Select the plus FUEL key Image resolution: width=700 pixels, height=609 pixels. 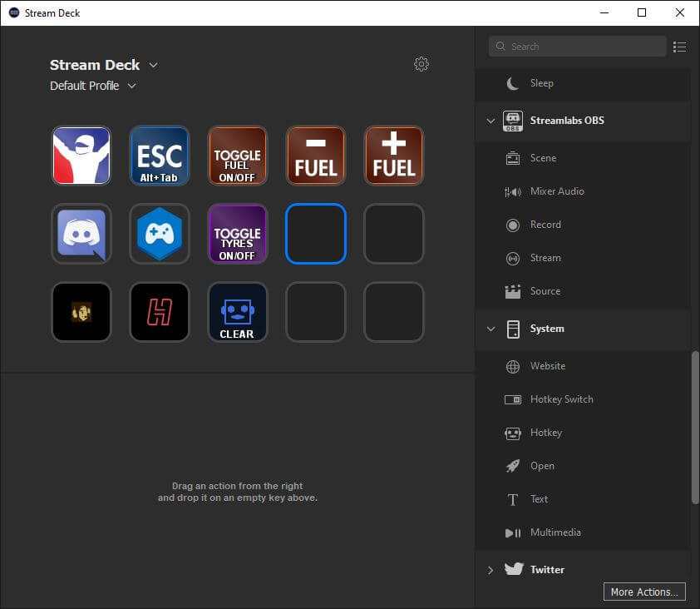click(394, 156)
